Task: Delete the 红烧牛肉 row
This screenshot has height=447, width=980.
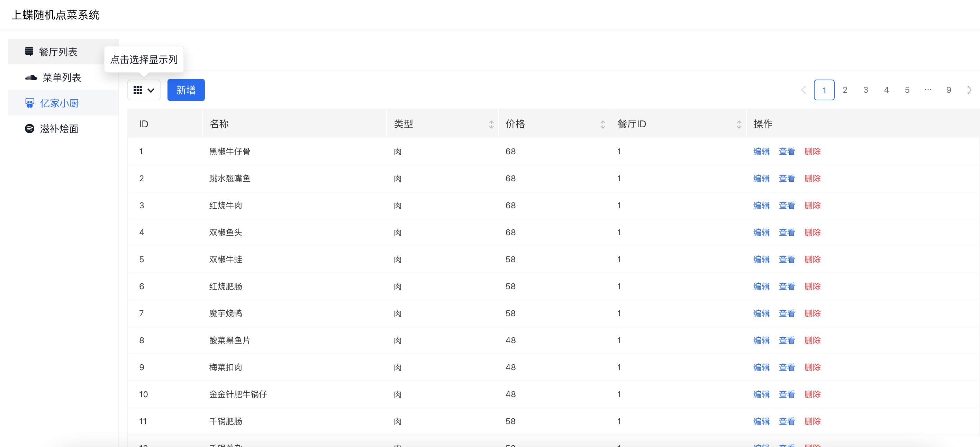Action: click(x=812, y=206)
